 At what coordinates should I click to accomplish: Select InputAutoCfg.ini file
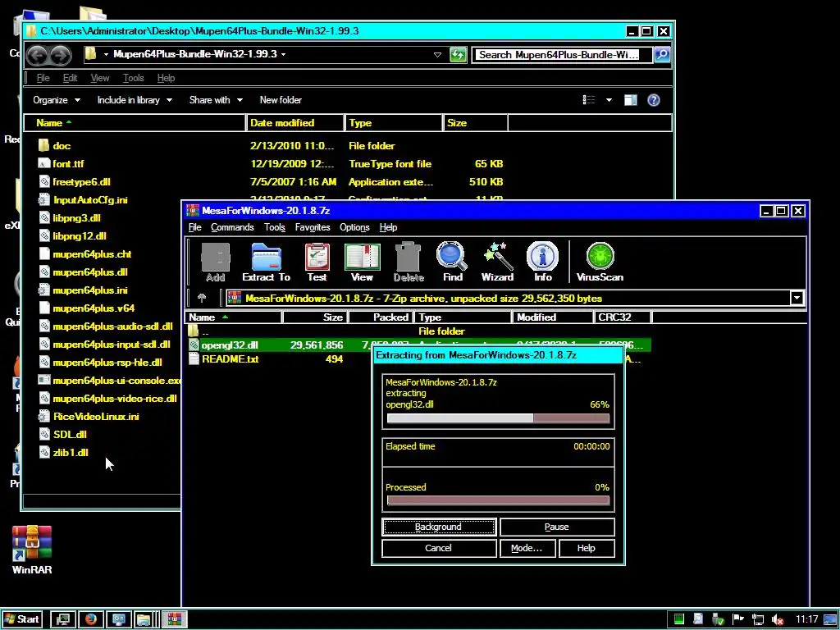pyautogui.click(x=84, y=200)
